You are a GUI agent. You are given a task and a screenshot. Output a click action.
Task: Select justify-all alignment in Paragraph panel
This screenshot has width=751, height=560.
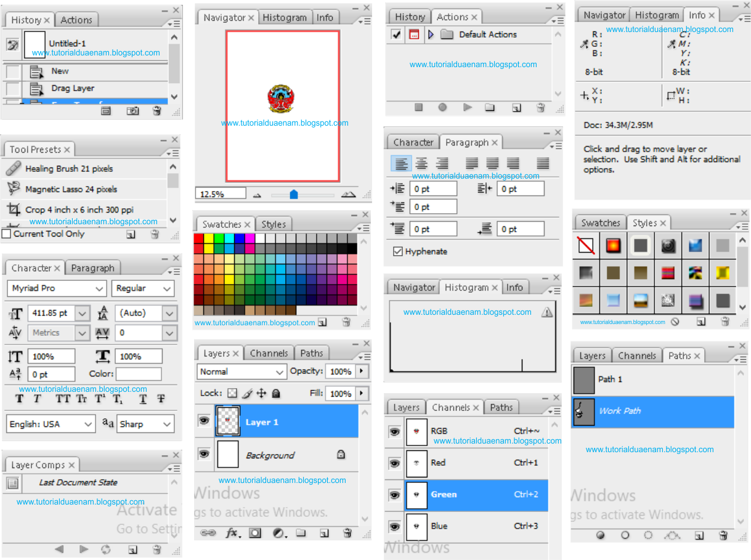[543, 163]
